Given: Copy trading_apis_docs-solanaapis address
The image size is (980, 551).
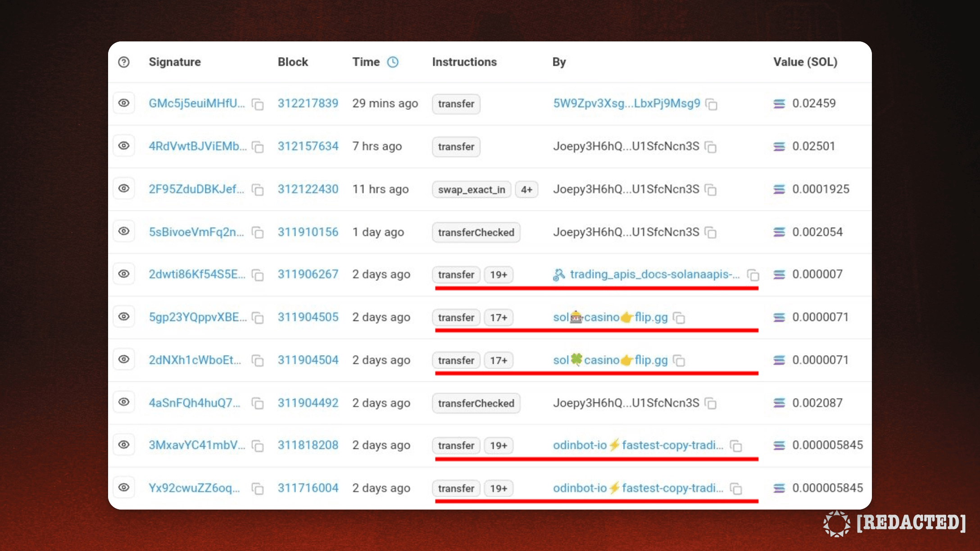Looking at the screenshot, I should [x=753, y=275].
